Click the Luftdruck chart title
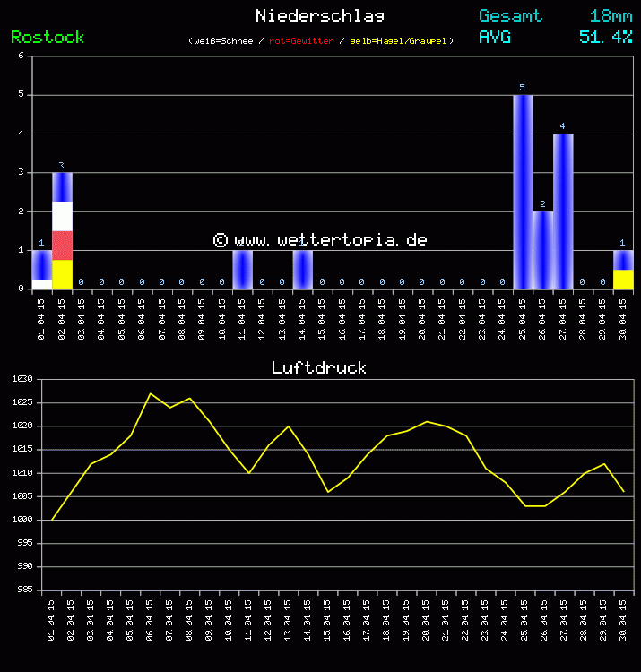 [x=319, y=367]
